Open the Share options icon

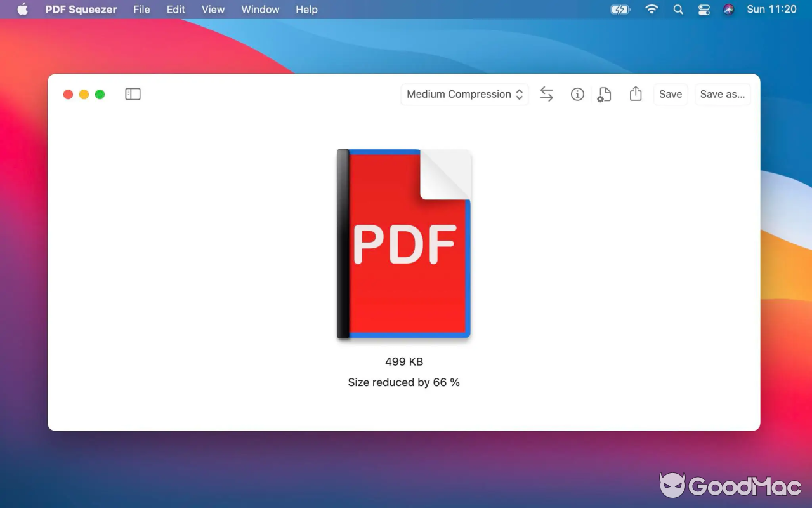point(636,94)
